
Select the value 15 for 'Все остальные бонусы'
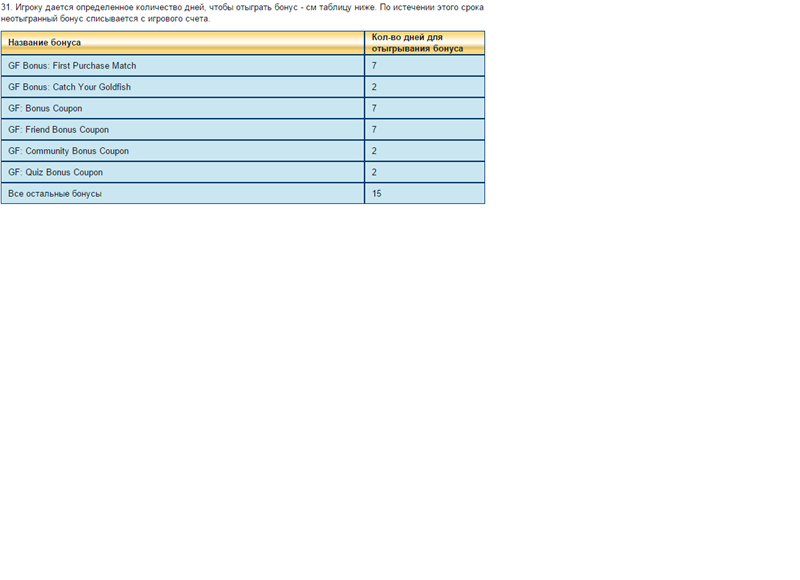tap(377, 193)
